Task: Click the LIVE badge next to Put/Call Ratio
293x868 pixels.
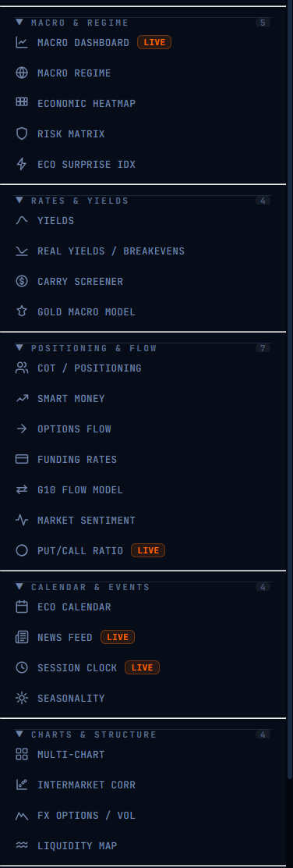Action: [x=148, y=550]
